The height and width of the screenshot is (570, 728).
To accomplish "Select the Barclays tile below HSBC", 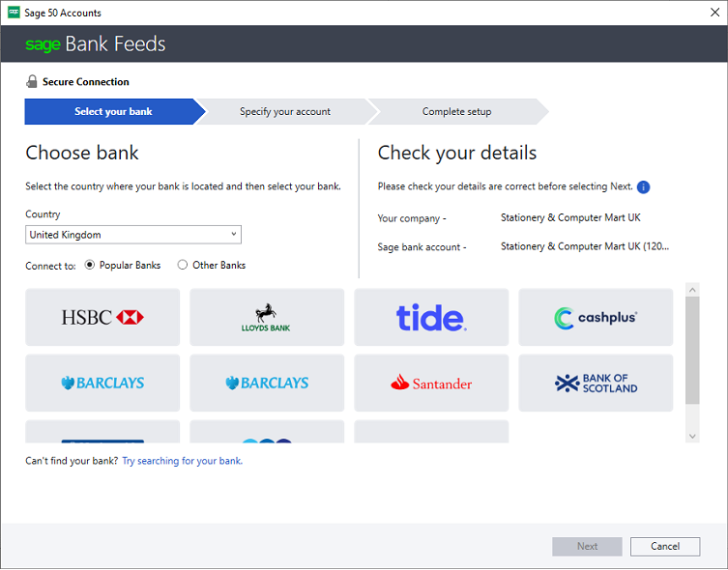I will [x=102, y=384].
